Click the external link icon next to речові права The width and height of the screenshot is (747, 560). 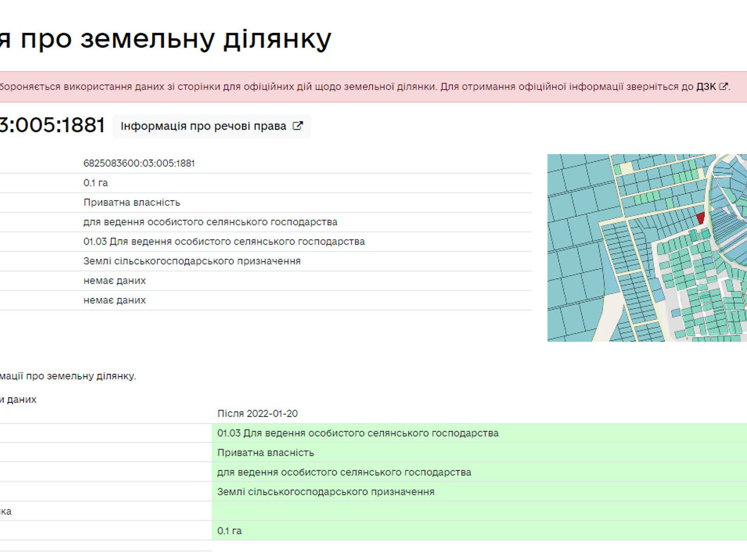pyautogui.click(x=297, y=126)
